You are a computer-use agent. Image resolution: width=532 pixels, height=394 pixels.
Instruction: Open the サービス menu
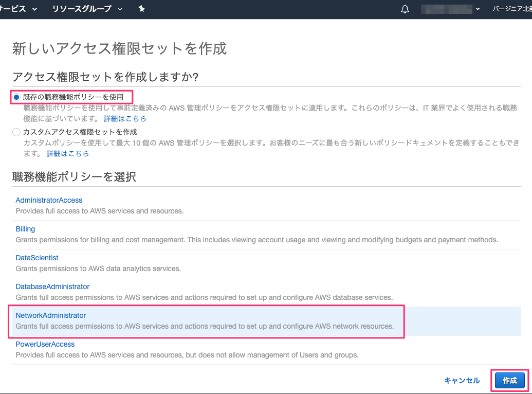13,9
